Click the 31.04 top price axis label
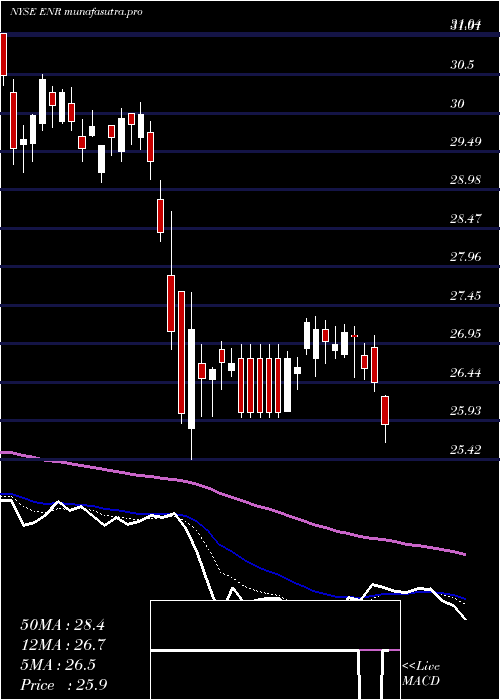 pyautogui.click(x=465, y=26)
